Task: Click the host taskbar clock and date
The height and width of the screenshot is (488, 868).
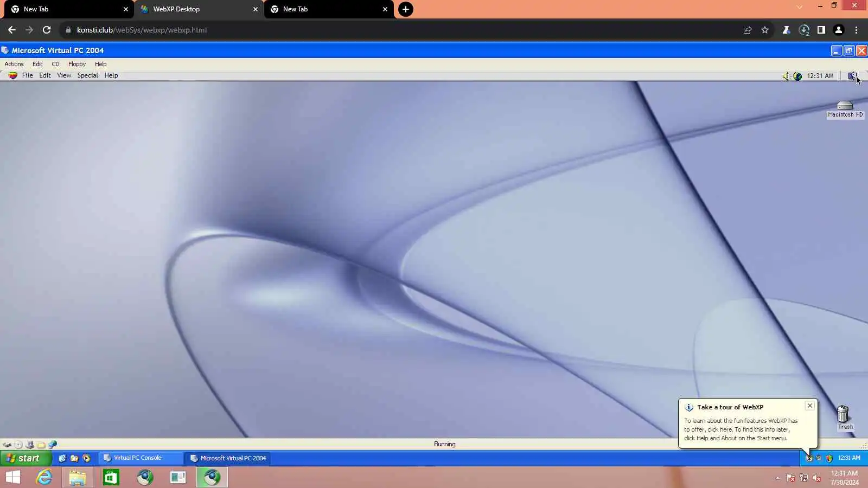Action: click(x=845, y=478)
